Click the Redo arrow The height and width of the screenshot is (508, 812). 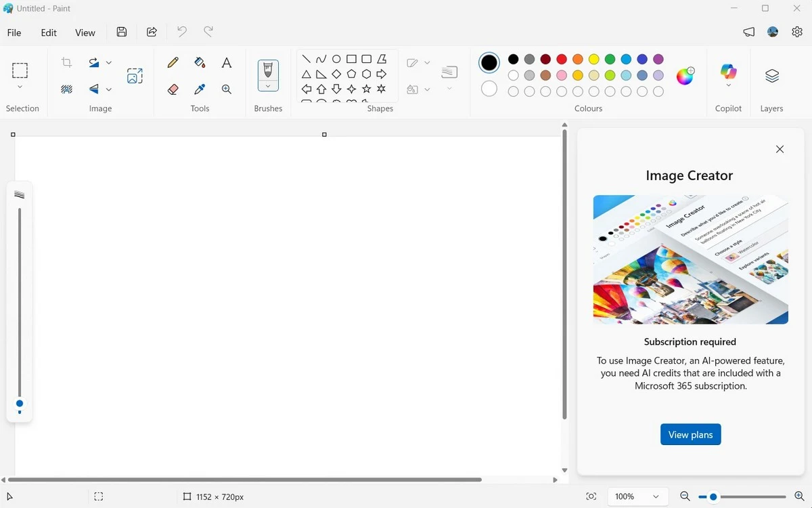click(208, 32)
